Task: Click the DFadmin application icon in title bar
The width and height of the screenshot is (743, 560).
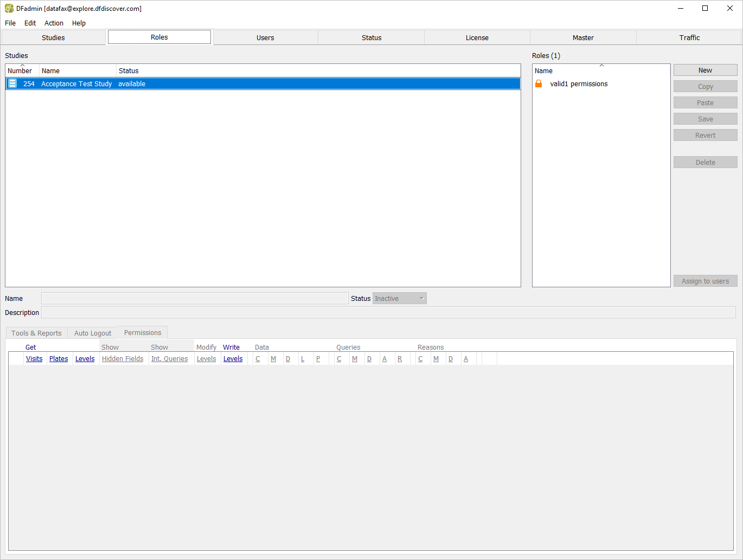Action: [9, 9]
